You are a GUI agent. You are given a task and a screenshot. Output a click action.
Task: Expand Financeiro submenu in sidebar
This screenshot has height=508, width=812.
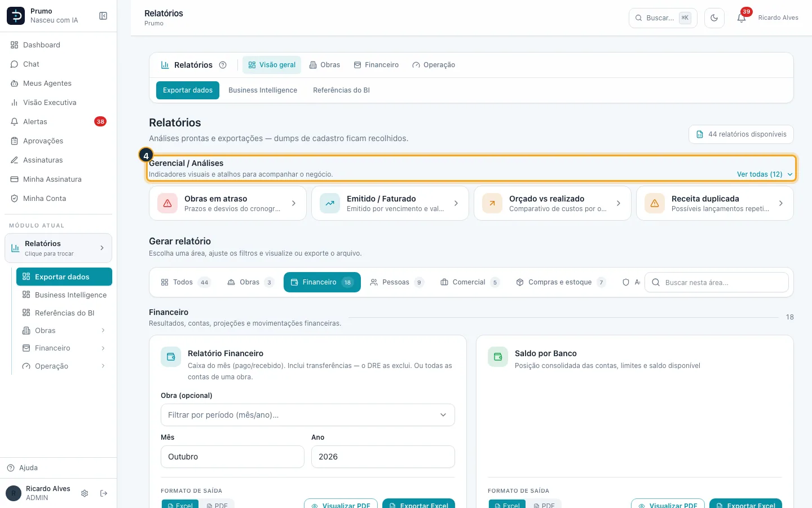pyautogui.click(x=64, y=348)
